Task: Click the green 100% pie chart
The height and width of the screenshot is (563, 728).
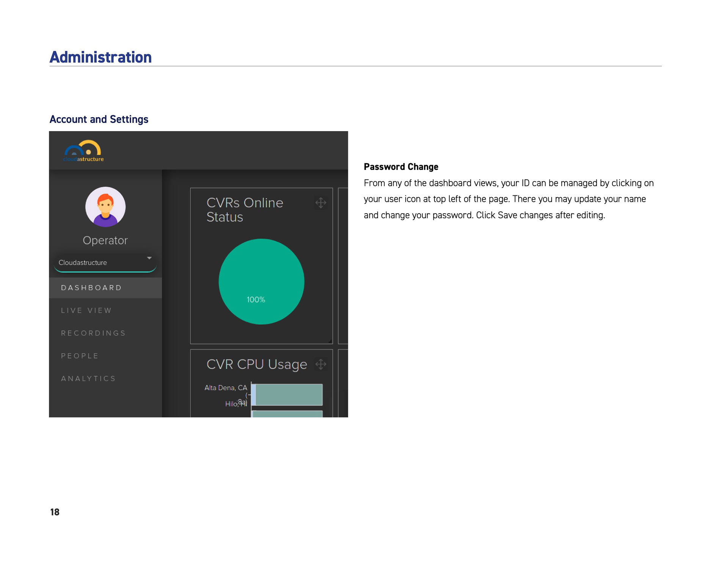Action: point(262,281)
